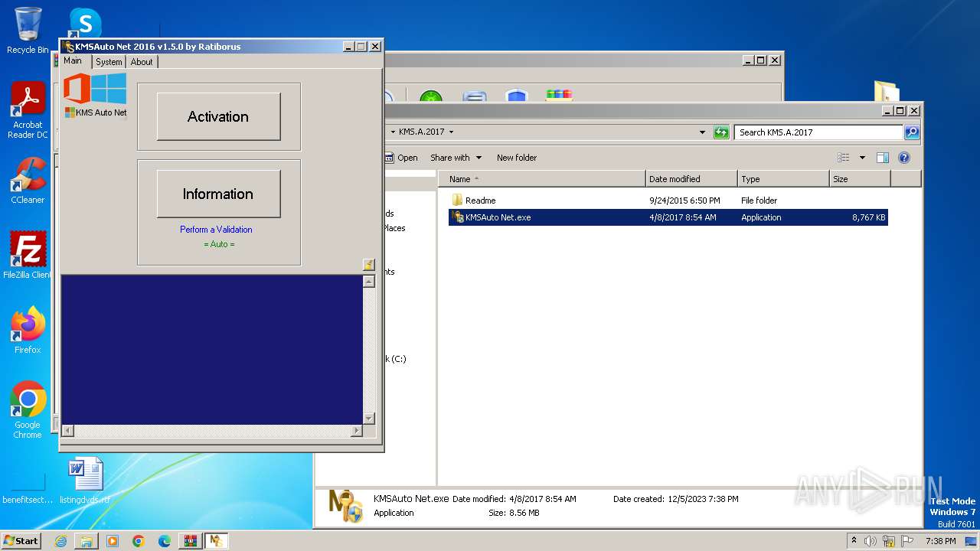Switch to the Main tab
This screenshot has width=980, height=551.
tap(73, 61)
